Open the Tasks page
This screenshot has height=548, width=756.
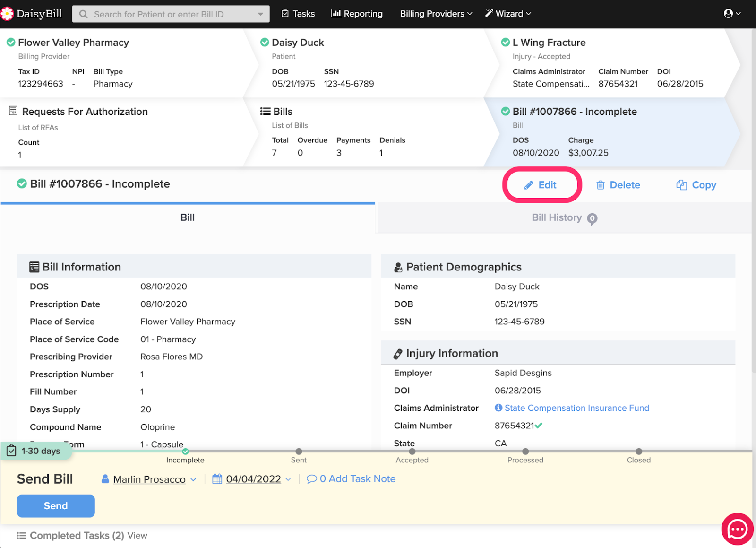coord(298,14)
